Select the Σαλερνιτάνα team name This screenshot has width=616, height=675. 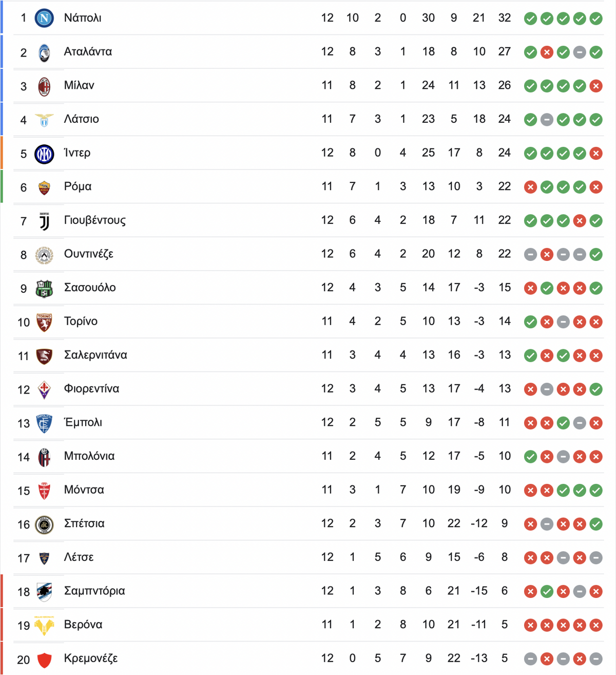click(95, 355)
